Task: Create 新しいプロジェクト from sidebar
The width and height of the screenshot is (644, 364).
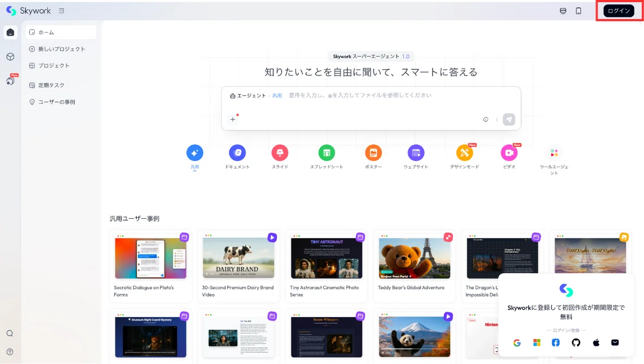Action: click(x=61, y=49)
